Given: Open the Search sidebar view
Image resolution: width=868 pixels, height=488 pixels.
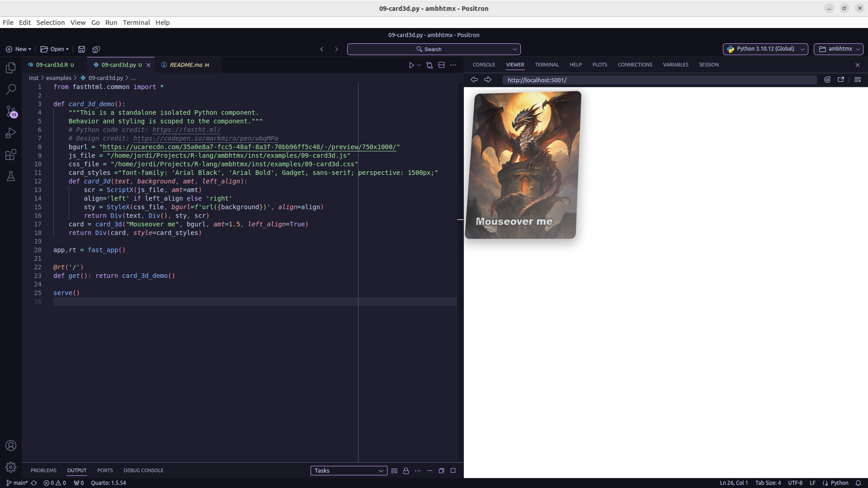Looking at the screenshot, I should (x=11, y=89).
